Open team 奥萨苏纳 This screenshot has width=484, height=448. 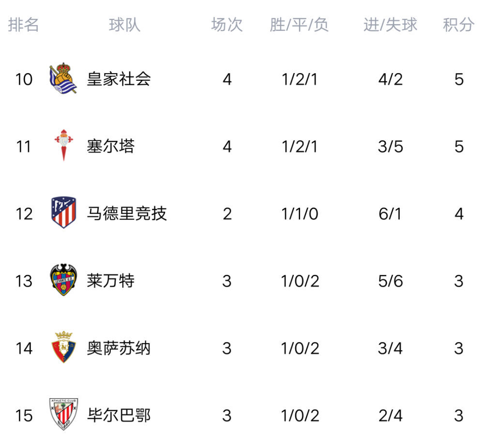pos(119,348)
